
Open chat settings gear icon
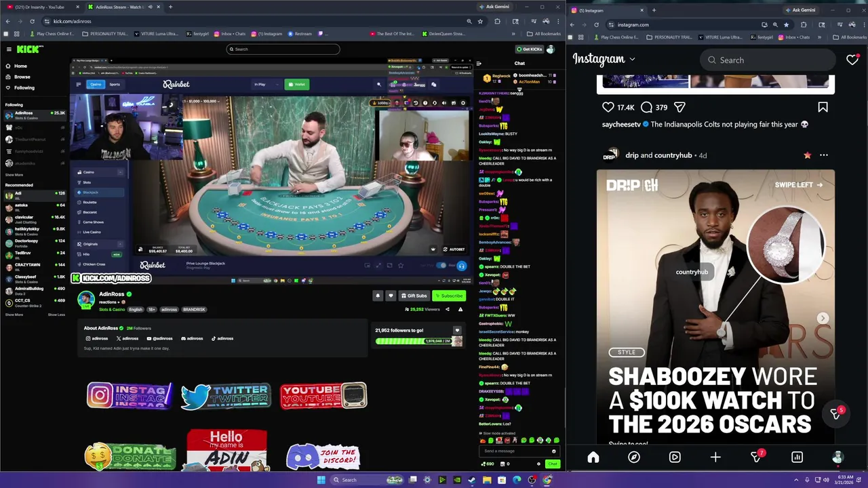[538, 464]
